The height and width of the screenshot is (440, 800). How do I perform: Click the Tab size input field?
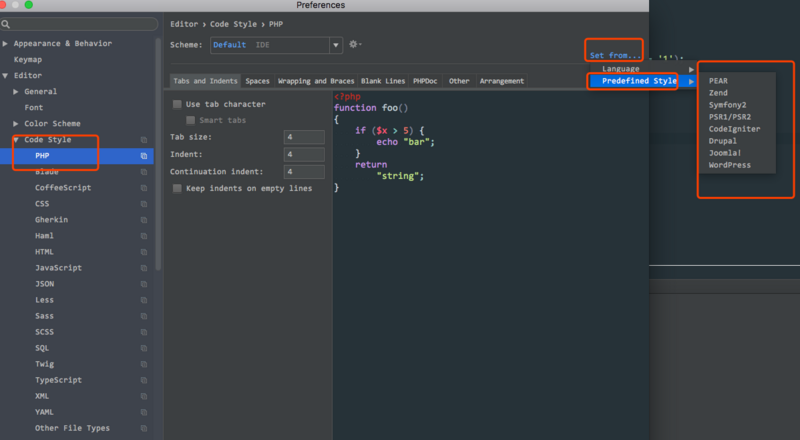(304, 137)
